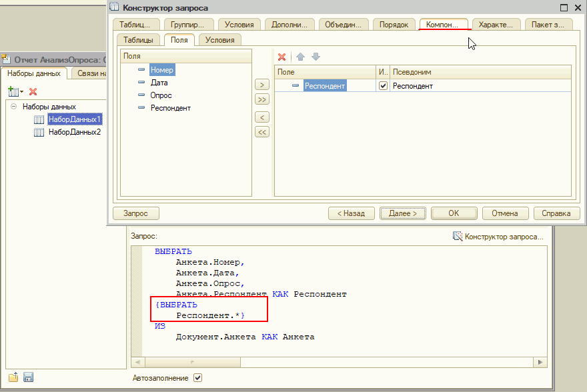Move selected field down with arrow icon
Image resolution: width=587 pixels, height=392 pixels.
pyautogui.click(x=316, y=57)
